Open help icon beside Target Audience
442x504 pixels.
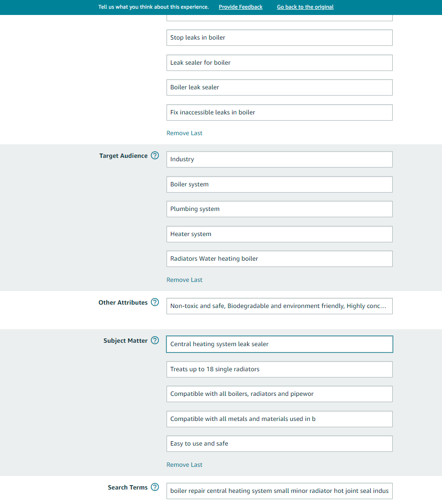point(155,155)
